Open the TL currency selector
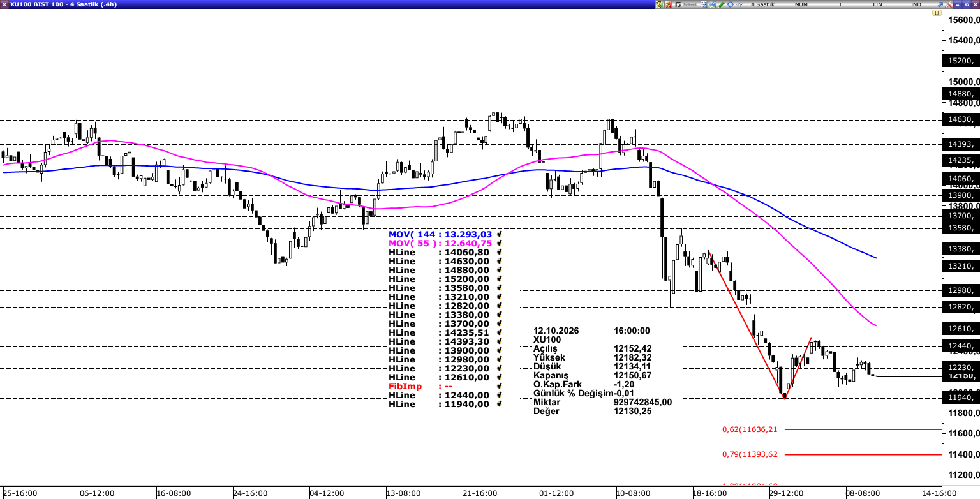The width and height of the screenshot is (980, 499). 840,4
